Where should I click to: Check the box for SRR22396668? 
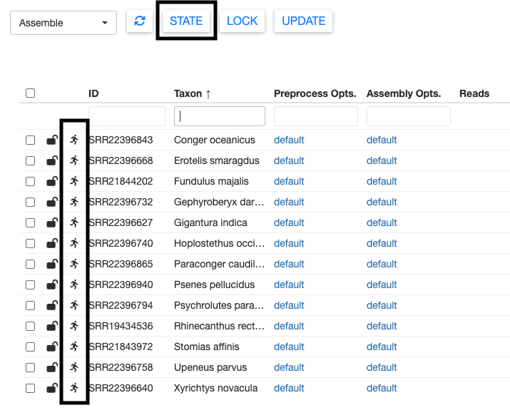coord(30,160)
